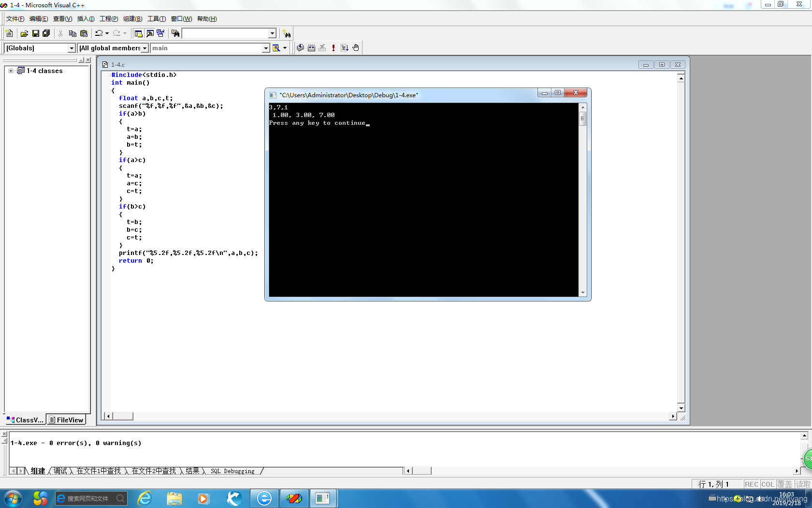Image resolution: width=812 pixels, height=508 pixels.
Task: Open the 窗口(W) menu
Action: [181, 19]
